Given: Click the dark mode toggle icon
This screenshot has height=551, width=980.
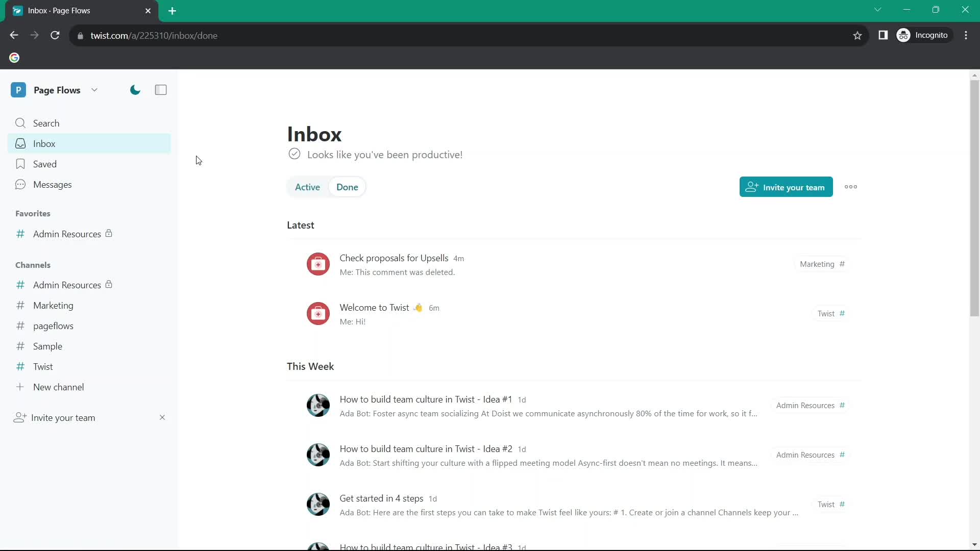Looking at the screenshot, I should point(135,89).
